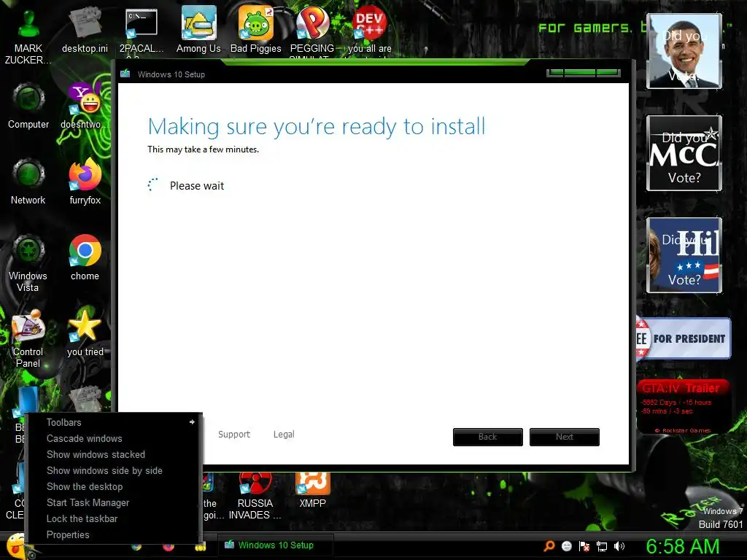Screen dimensions: 747x560
Task: Open the Control Panel desktop icon
Action: tap(28, 339)
